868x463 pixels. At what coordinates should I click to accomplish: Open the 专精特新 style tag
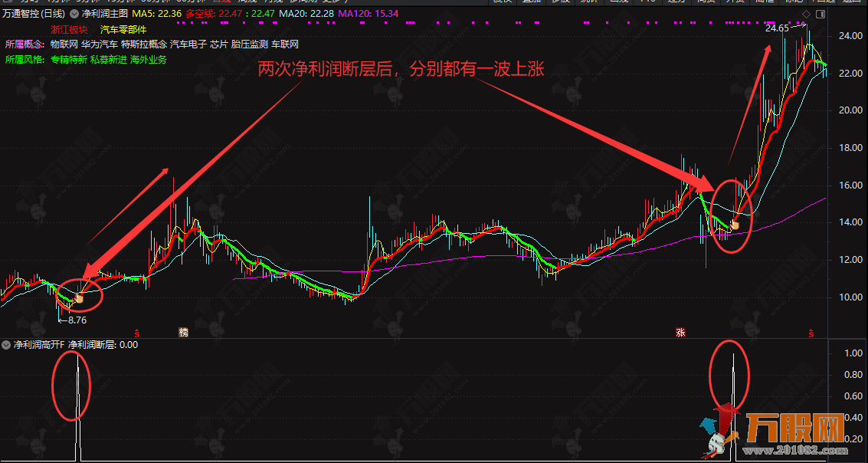pyautogui.click(x=69, y=59)
